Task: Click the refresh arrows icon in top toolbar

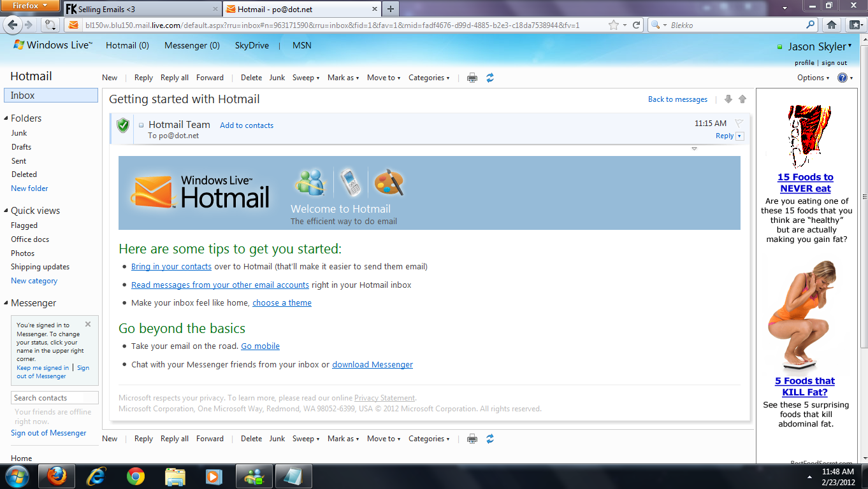Action: pos(490,78)
